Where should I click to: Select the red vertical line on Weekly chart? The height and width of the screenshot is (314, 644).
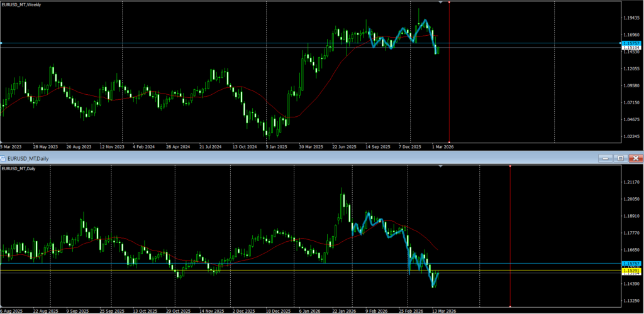pyautogui.click(x=449, y=75)
